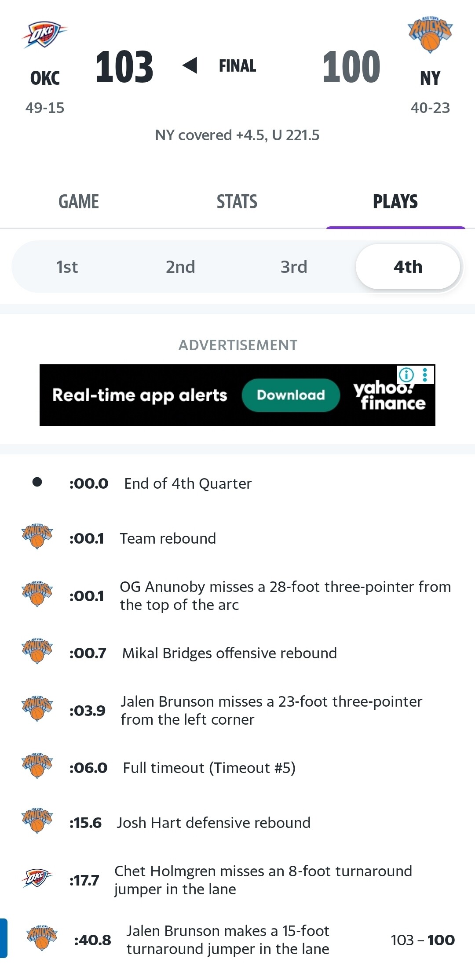475x980 pixels.
Task: Open the Yahoo Finance ad banner
Action: point(237,395)
